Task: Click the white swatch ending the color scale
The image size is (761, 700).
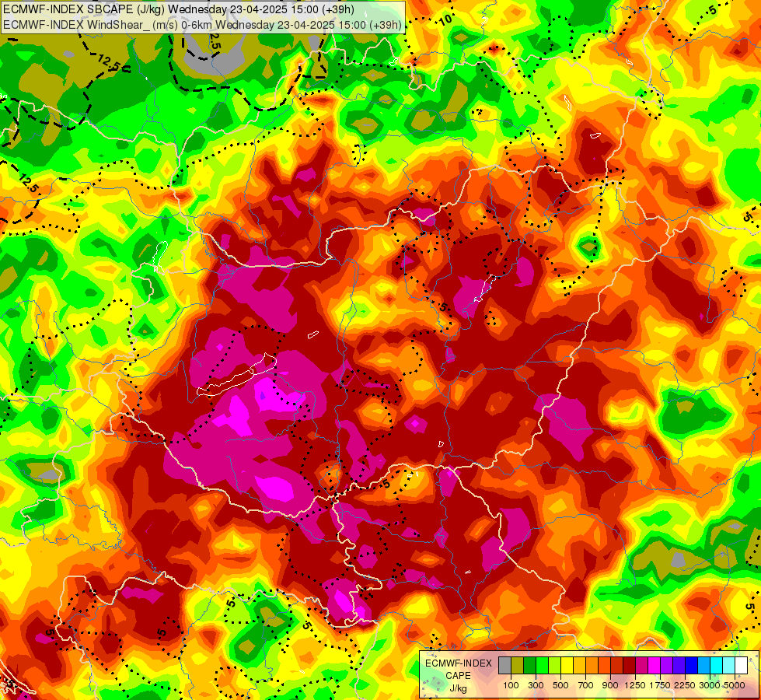Action: tap(742, 666)
